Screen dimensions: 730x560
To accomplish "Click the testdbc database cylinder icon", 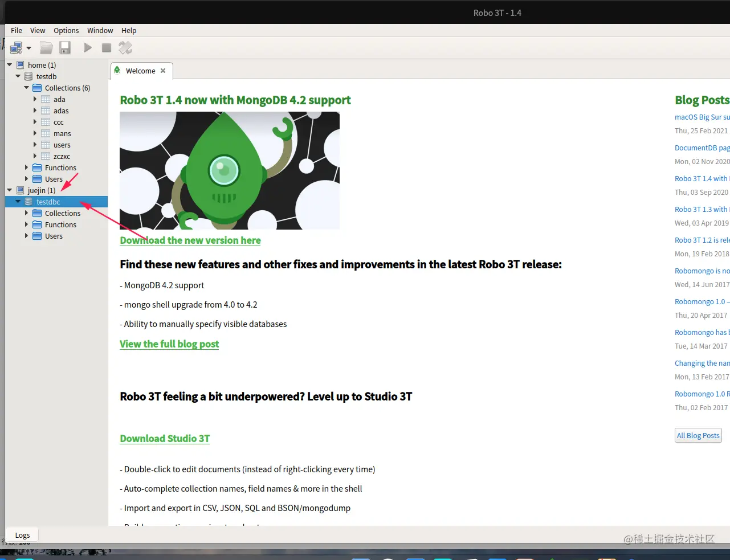I will (x=28, y=202).
